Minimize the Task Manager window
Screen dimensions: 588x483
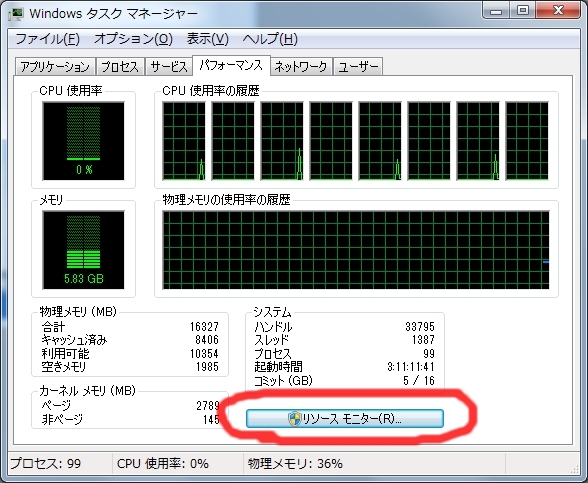coord(496,10)
